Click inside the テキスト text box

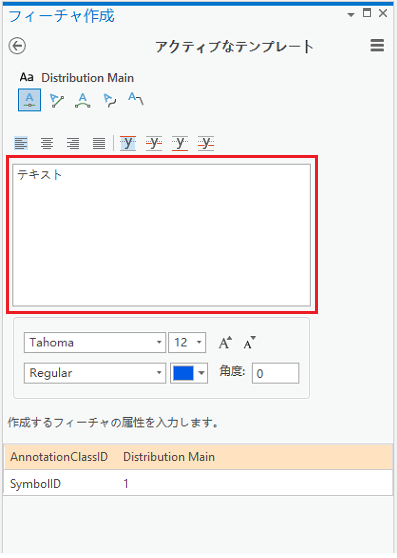click(162, 235)
